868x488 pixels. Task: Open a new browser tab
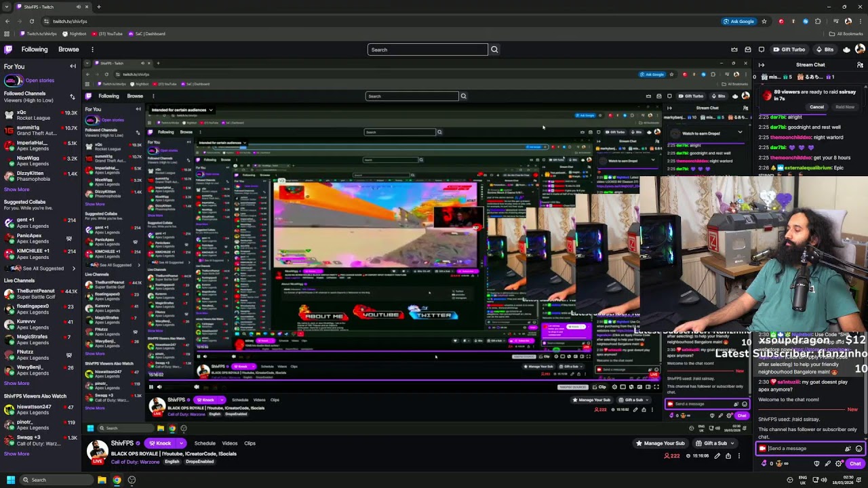[98, 7]
